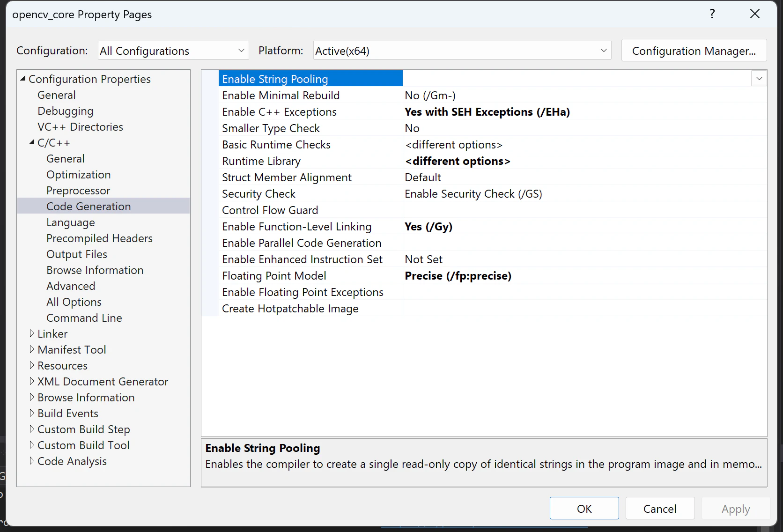The width and height of the screenshot is (783, 532).
Task: Select VC++ Directories page
Action: [x=80, y=127]
